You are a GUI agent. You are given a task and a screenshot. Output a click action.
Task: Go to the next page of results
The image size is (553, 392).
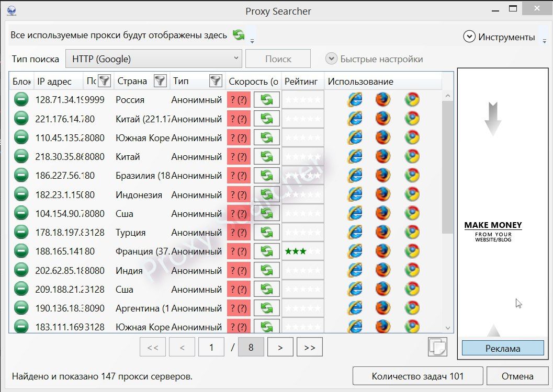coord(280,347)
